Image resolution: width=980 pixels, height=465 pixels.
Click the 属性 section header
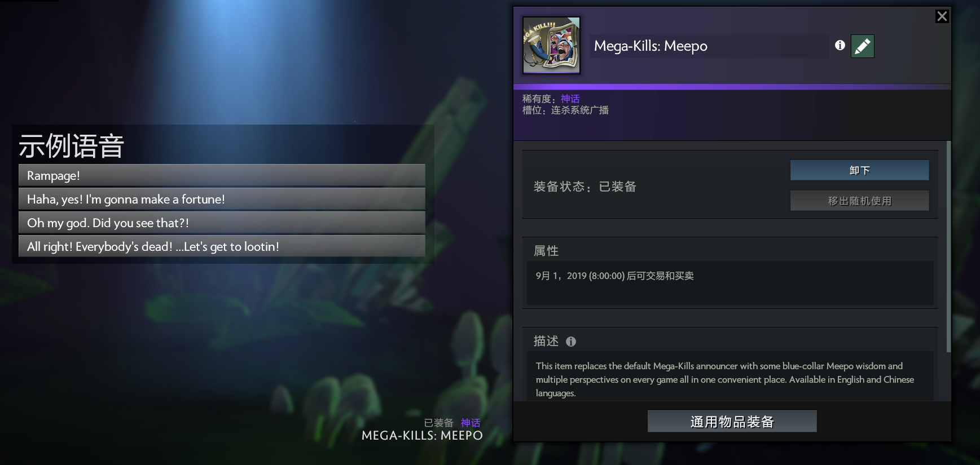point(546,251)
